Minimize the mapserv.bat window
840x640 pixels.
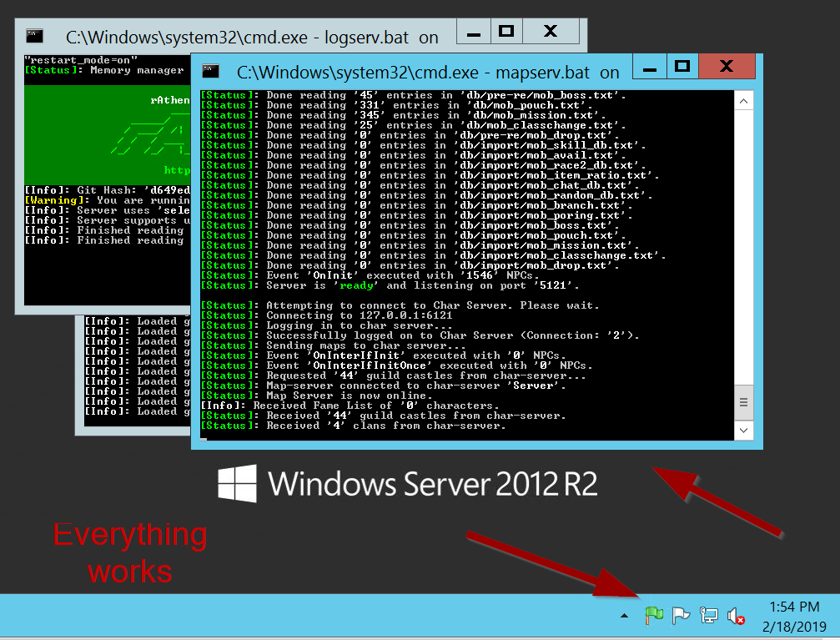(649, 66)
